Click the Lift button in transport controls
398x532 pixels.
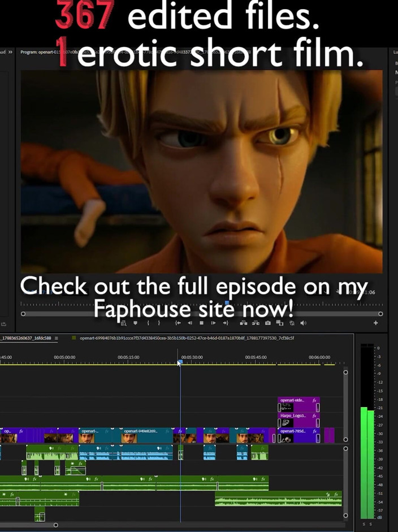click(x=244, y=323)
